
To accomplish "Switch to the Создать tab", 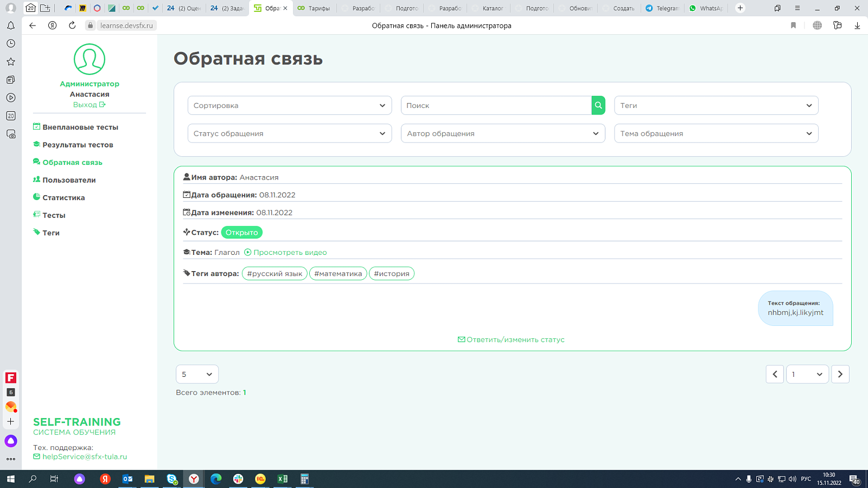I will pyautogui.click(x=619, y=8).
